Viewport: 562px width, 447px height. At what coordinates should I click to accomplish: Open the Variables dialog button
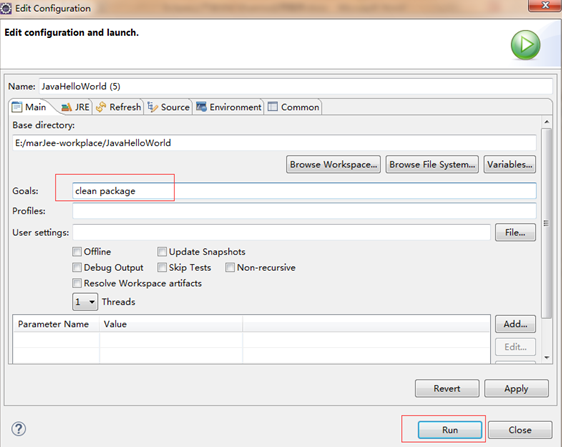click(x=510, y=165)
